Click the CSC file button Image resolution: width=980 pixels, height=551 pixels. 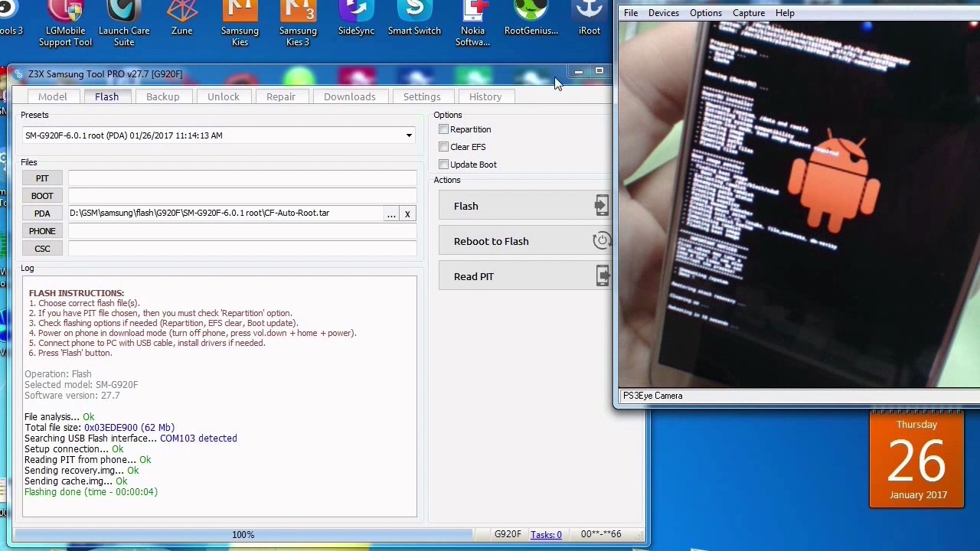click(x=42, y=249)
